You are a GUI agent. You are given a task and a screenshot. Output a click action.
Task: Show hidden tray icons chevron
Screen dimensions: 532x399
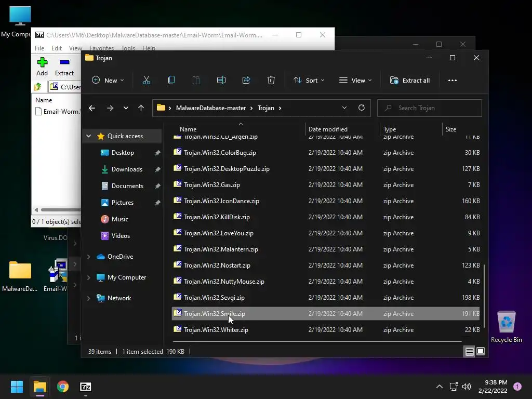[440, 387]
